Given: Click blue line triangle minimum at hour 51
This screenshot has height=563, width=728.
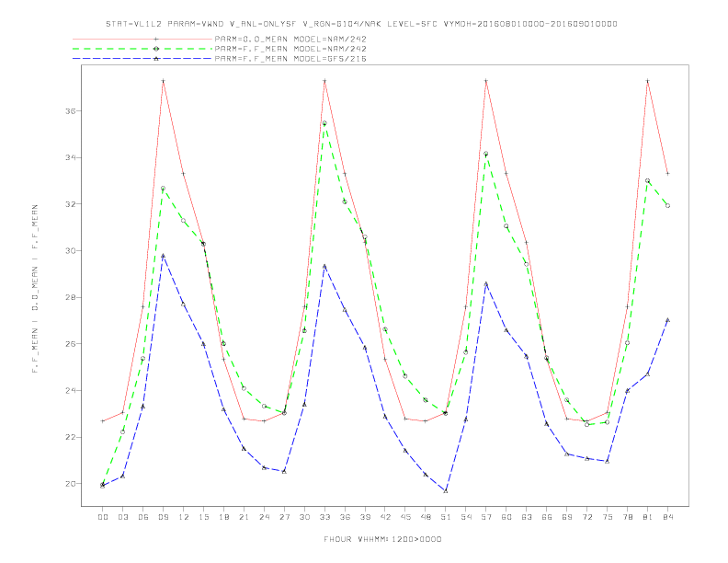Looking at the screenshot, I should [446, 490].
